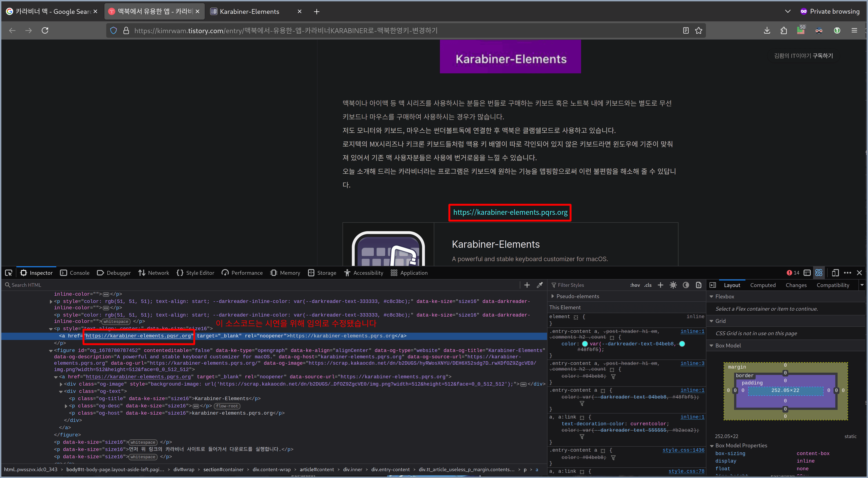Toggle the split rules view pane
This screenshot has width=868, height=478.
713,285
